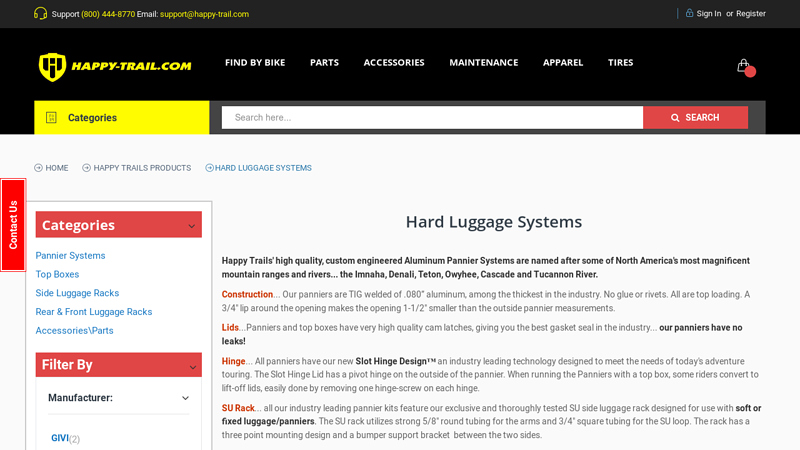Click the Hard Luggage Systems breadcrumb arrow icon

tap(210, 168)
